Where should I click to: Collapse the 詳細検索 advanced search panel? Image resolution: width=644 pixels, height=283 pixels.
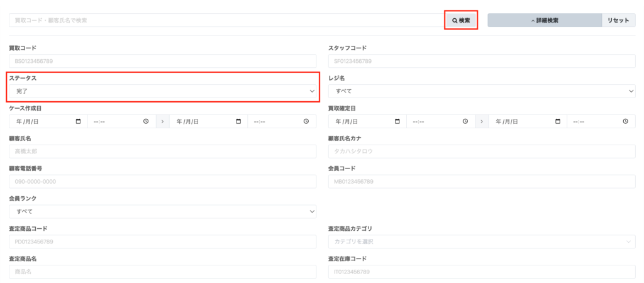click(544, 20)
